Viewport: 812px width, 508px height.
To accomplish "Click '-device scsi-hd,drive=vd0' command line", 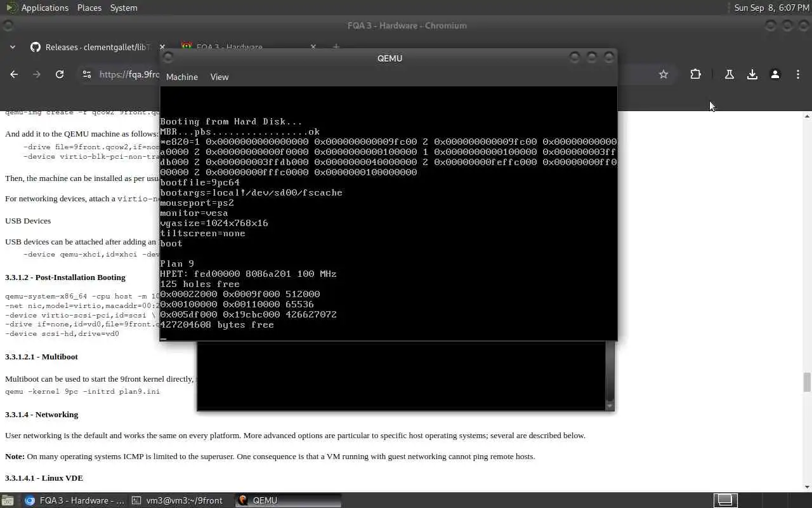I will click(x=62, y=334).
